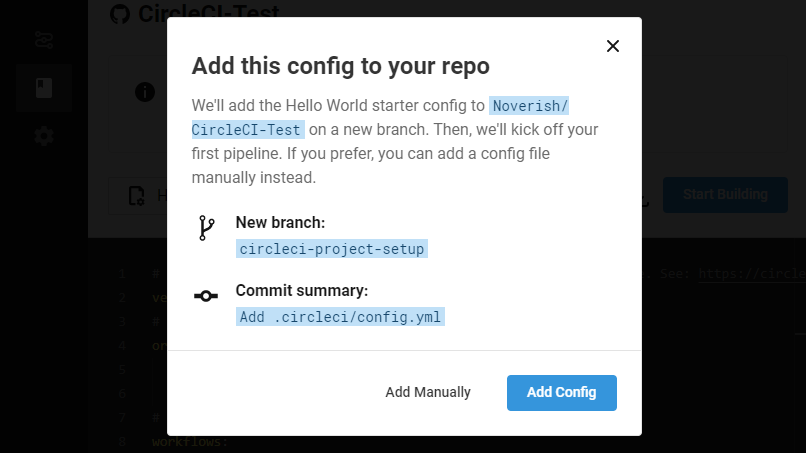Choose Add Manually option

click(428, 392)
